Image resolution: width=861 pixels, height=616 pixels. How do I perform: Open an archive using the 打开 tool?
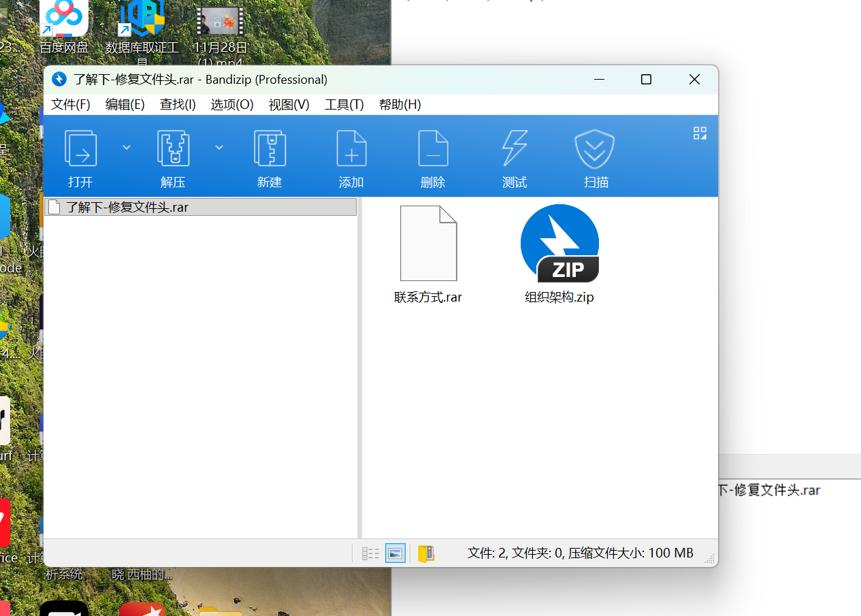pyautogui.click(x=80, y=157)
